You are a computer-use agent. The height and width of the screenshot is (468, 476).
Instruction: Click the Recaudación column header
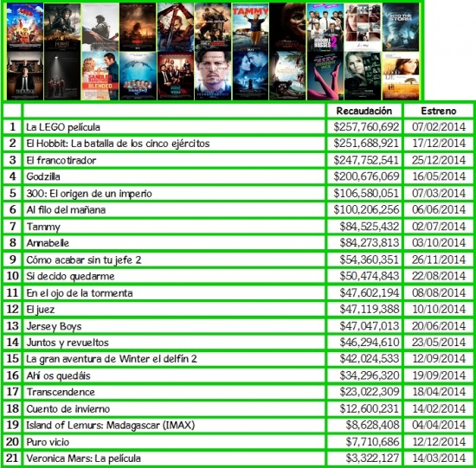(364, 111)
